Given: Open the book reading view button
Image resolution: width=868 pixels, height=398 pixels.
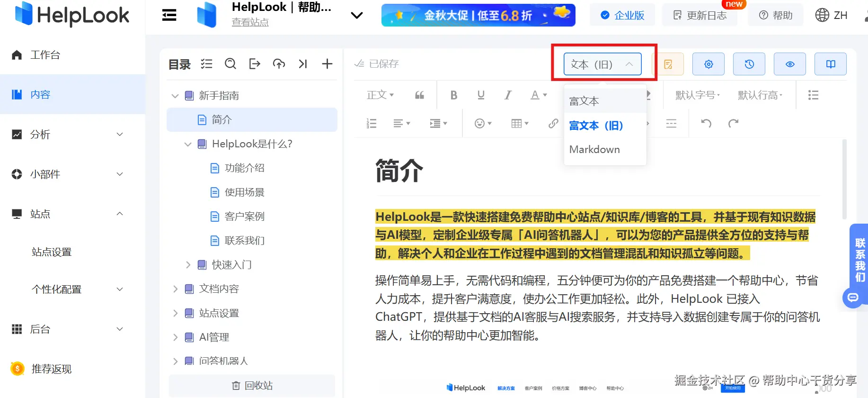Looking at the screenshot, I should click(x=831, y=64).
